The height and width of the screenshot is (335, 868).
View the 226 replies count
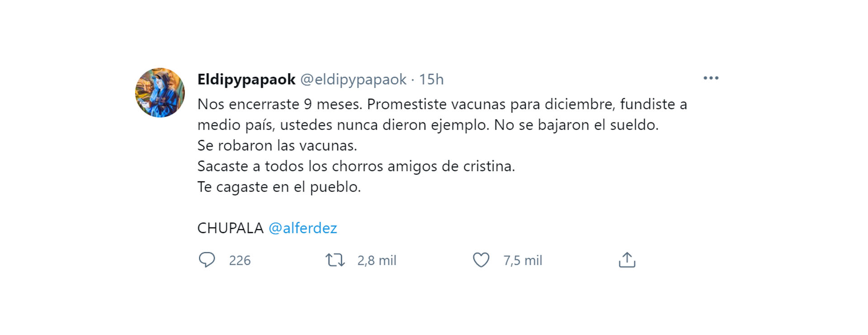pos(240,261)
